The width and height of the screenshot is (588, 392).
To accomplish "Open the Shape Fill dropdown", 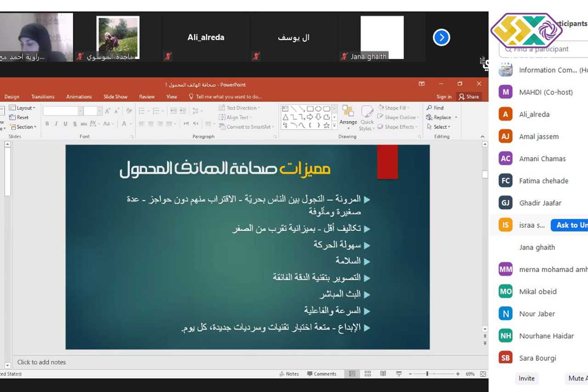I will point(395,108).
